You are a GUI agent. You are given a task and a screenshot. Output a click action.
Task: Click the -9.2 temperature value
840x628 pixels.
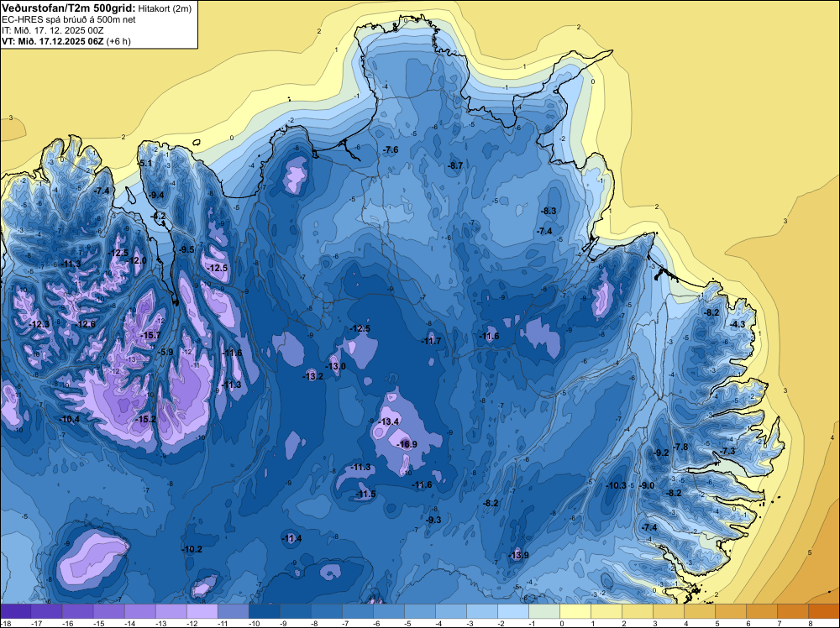(x=662, y=453)
